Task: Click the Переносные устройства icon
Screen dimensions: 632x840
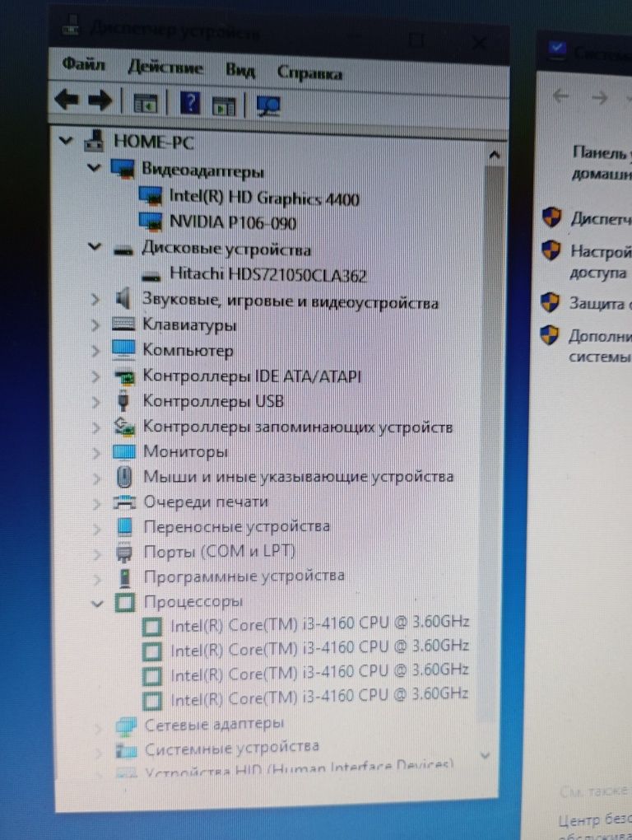Action: point(125,526)
